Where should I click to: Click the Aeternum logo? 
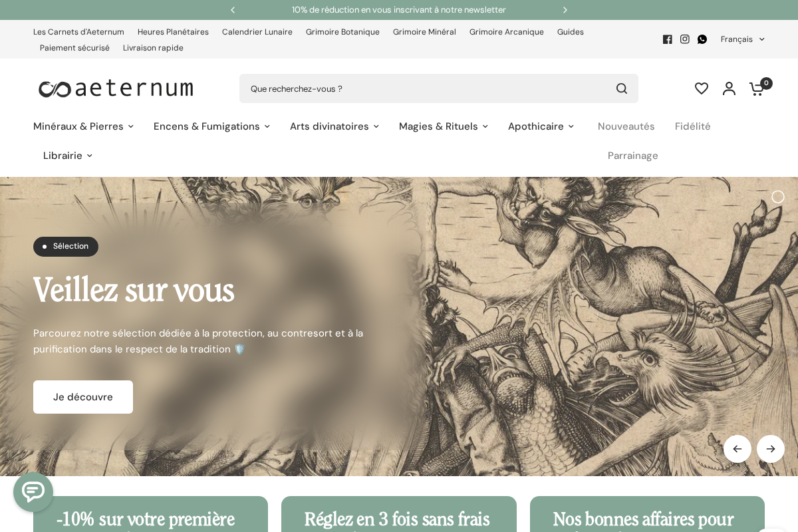[x=116, y=88]
